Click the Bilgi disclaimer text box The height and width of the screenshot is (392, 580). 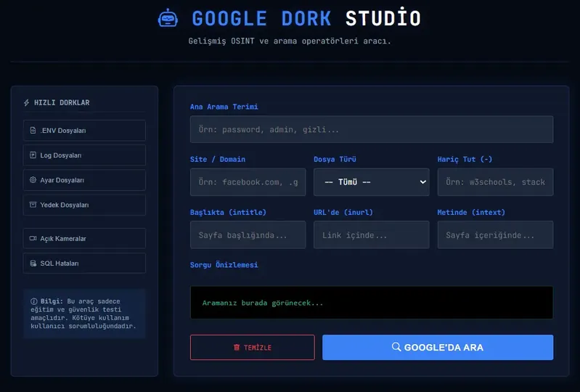coord(84,313)
